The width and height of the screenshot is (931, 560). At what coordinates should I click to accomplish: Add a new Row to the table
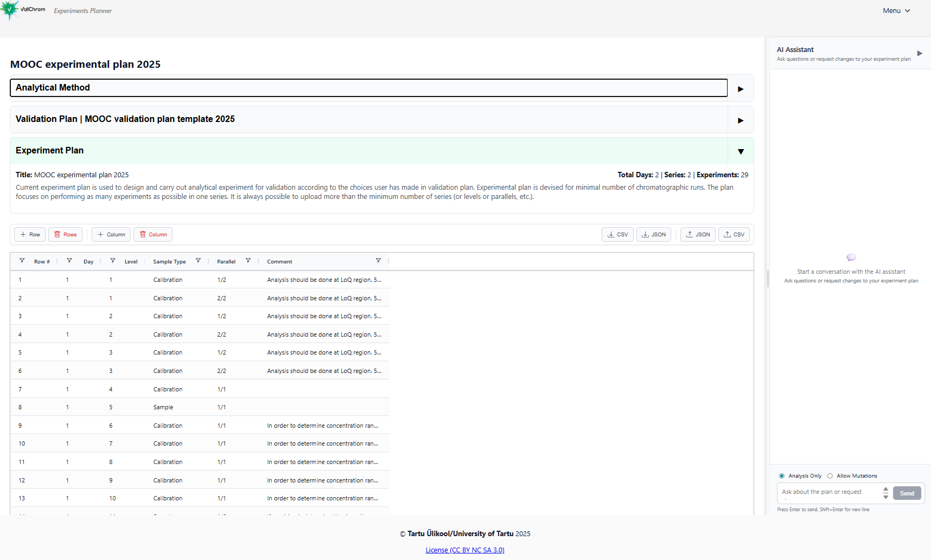29,234
